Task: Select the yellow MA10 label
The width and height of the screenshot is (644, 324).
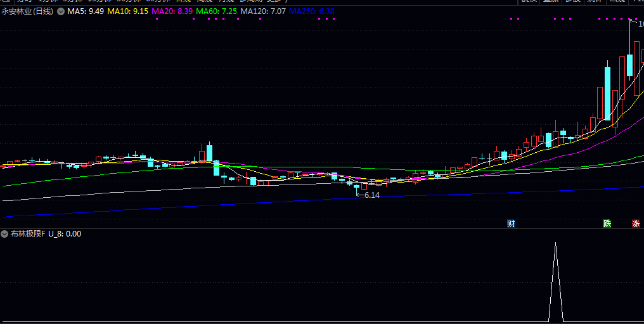Action: point(129,11)
